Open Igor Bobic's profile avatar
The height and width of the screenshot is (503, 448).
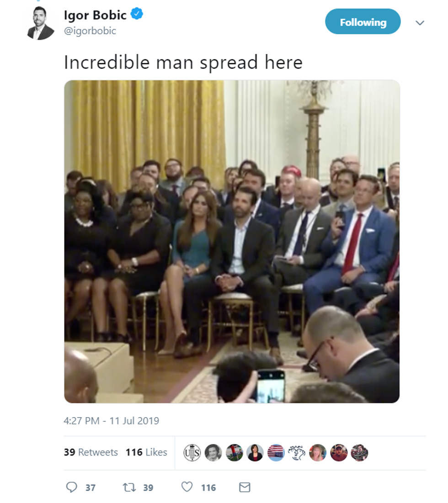[x=40, y=23]
